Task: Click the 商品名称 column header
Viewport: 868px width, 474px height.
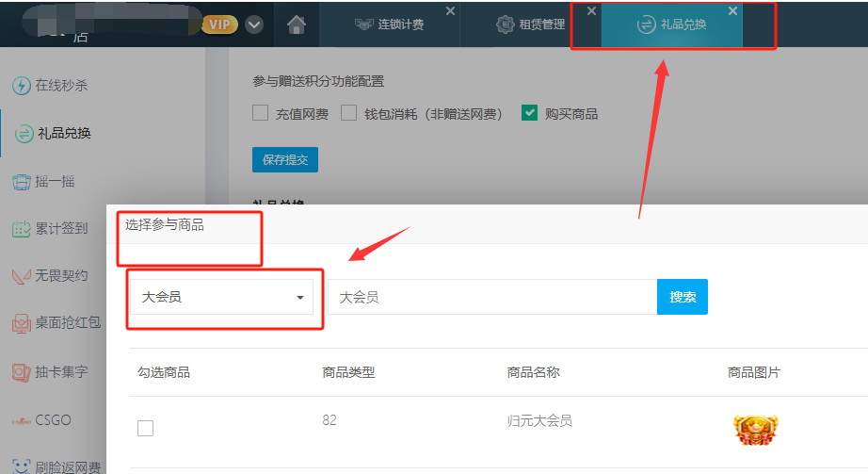Action: coord(533,372)
